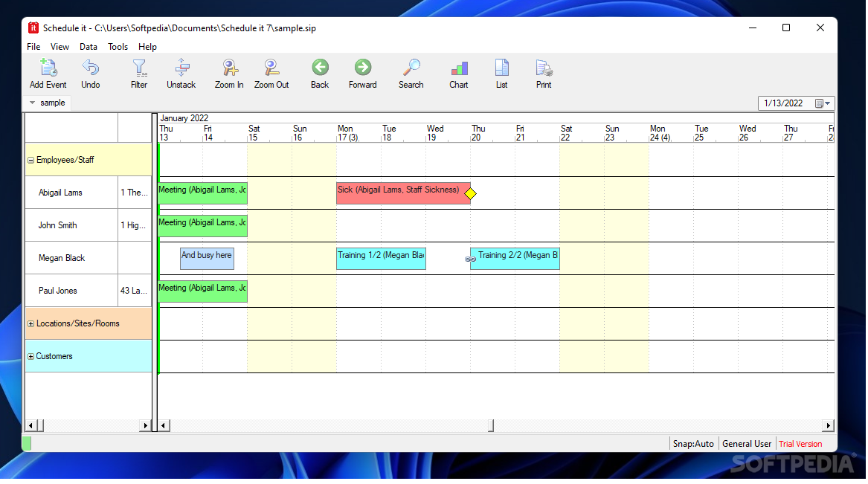Open the List view icon
This screenshot has width=868, height=484.
click(501, 68)
